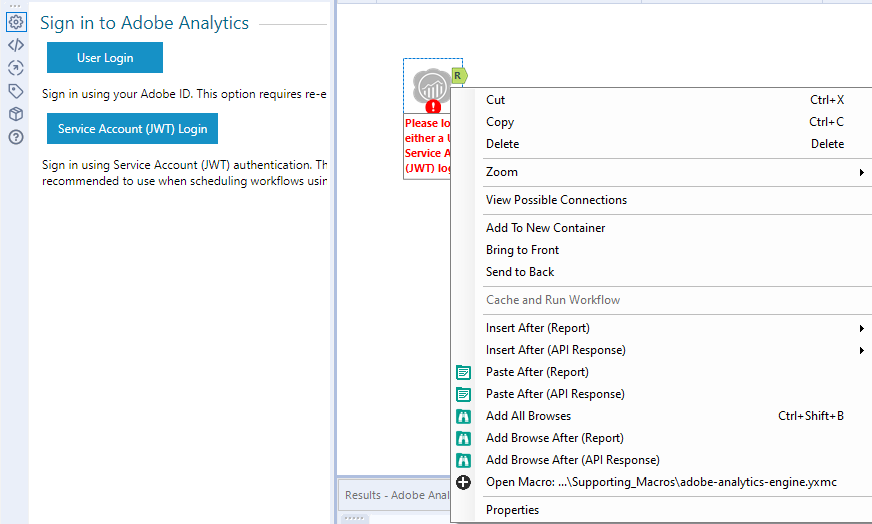Viewport: 872px width, 524px height.
Task: Select the Adobe Analytics tool on canvas
Action: pyautogui.click(x=432, y=86)
